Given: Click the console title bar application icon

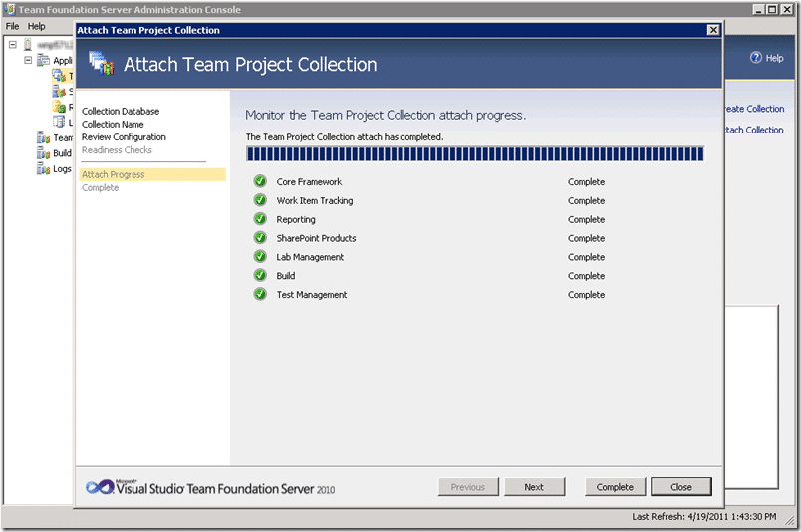Looking at the screenshot, I should coord(9,9).
